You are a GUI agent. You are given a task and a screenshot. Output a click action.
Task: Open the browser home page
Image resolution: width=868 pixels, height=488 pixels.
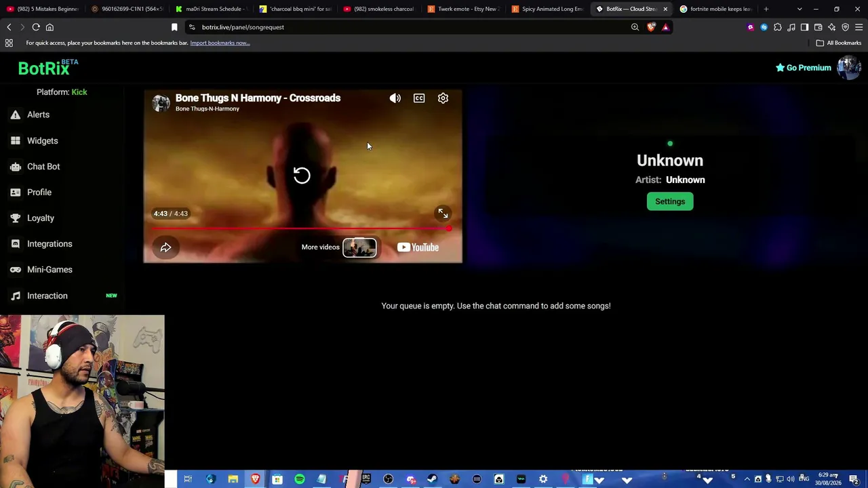pyautogui.click(x=50, y=27)
